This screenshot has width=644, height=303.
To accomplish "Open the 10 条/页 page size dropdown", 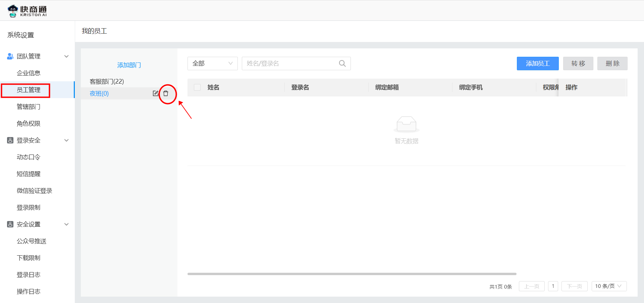I will [609, 286].
